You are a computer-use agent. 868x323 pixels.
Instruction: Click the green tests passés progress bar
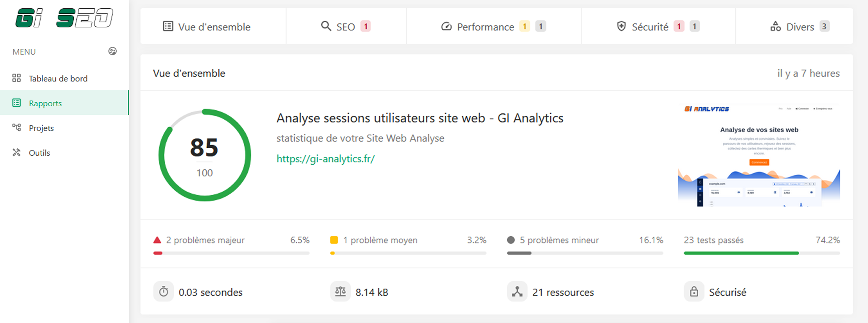pyautogui.click(x=762, y=253)
